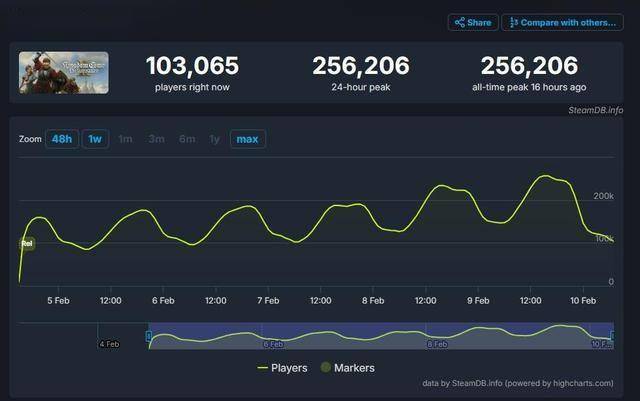Click the share icon

(460, 22)
